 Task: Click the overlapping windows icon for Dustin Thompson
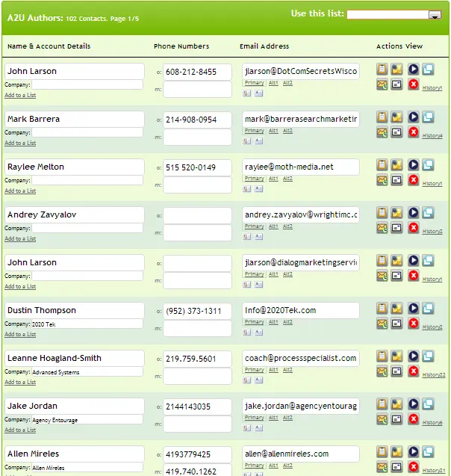click(428, 309)
